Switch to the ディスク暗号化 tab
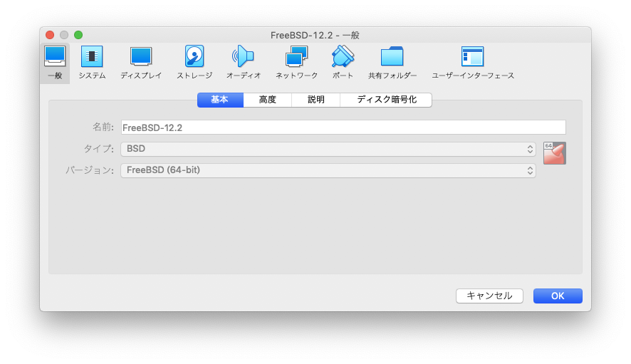The width and height of the screenshot is (631, 364). (386, 100)
